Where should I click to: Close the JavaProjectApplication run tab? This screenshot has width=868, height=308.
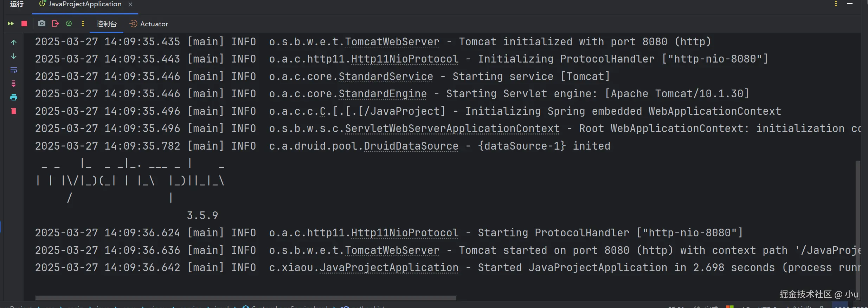pyautogui.click(x=130, y=4)
